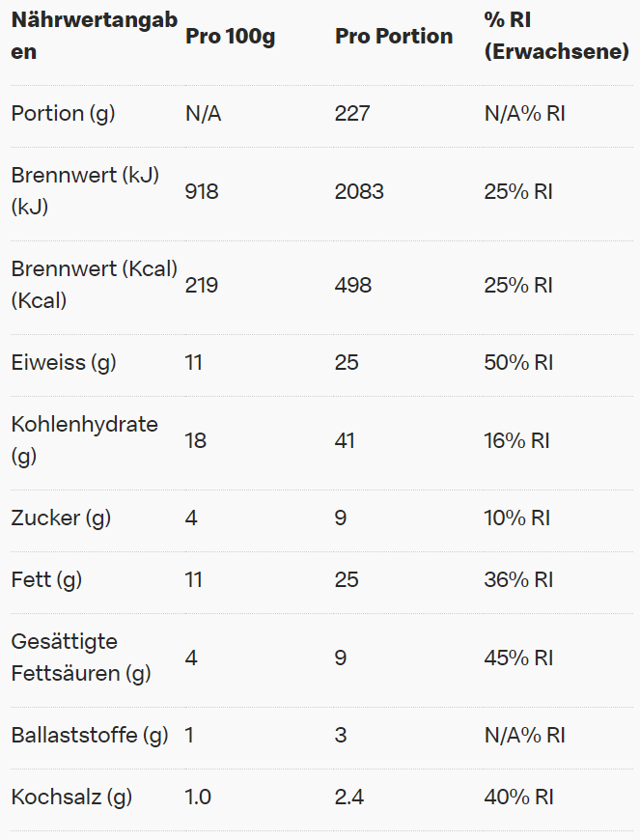This screenshot has width=640, height=840.
Task: Select the 'Zucker (g)' row label
Action: 61,518
